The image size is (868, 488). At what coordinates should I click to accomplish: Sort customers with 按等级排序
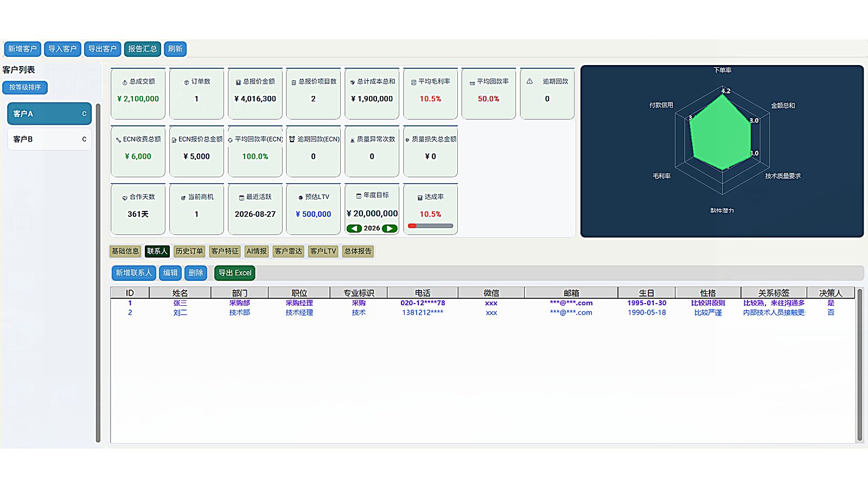(x=25, y=87)
